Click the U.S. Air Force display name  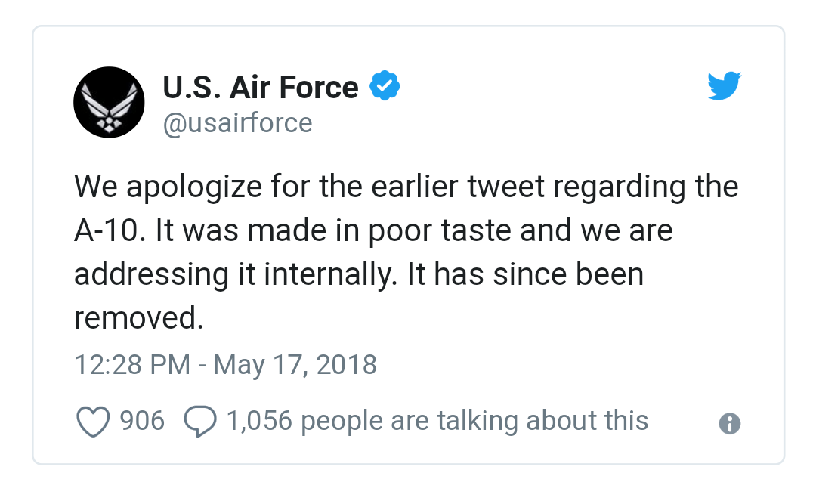tap(261, 88)
